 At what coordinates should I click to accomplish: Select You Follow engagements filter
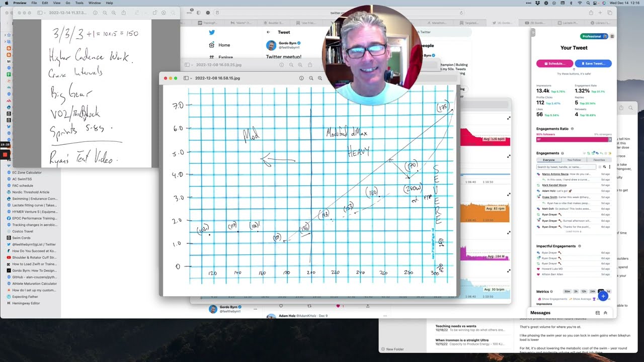(574, 160)
